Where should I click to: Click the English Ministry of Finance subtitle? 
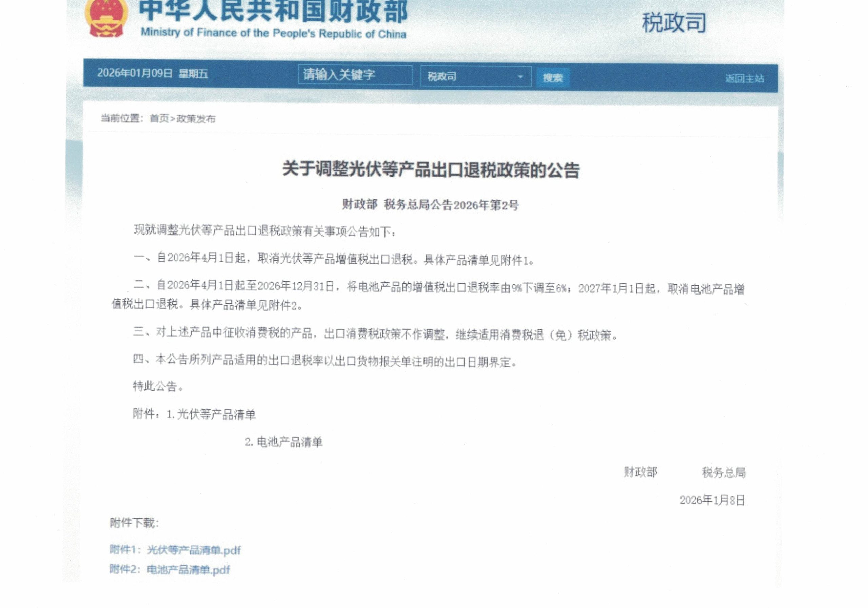(273, 33)
